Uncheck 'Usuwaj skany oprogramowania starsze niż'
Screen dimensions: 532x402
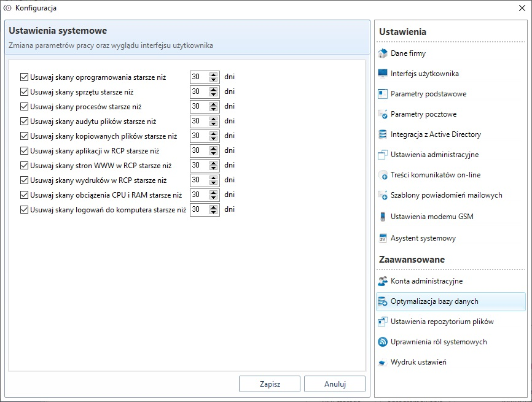click(25, 77)
